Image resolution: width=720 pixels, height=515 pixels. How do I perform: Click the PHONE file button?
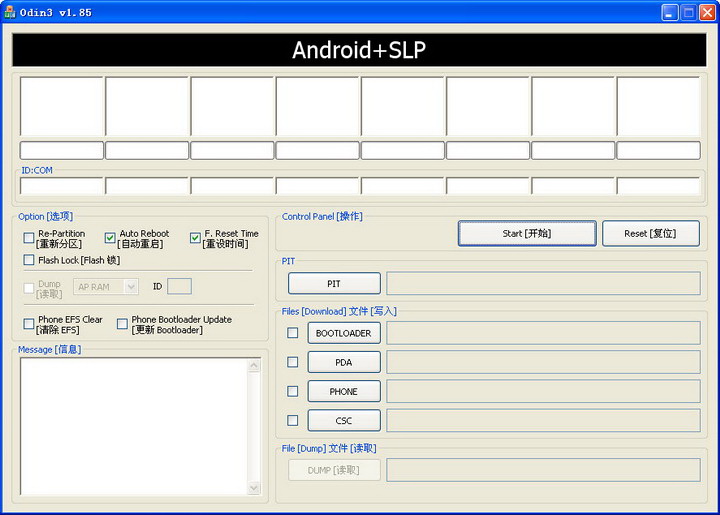click(344, 392)
